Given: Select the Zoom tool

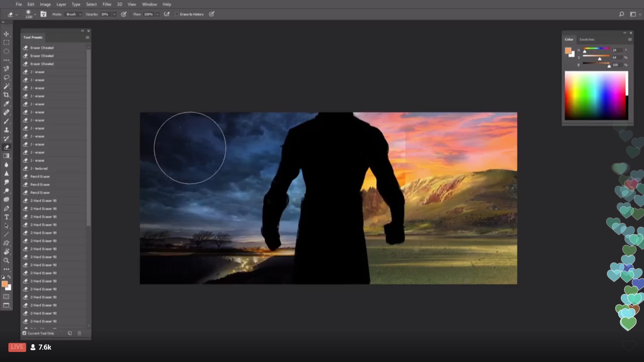Looking at the screenshot, I should [6, 260].
